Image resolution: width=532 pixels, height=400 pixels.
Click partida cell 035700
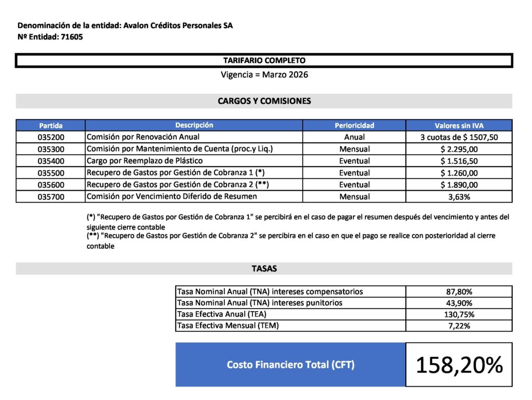50,197
